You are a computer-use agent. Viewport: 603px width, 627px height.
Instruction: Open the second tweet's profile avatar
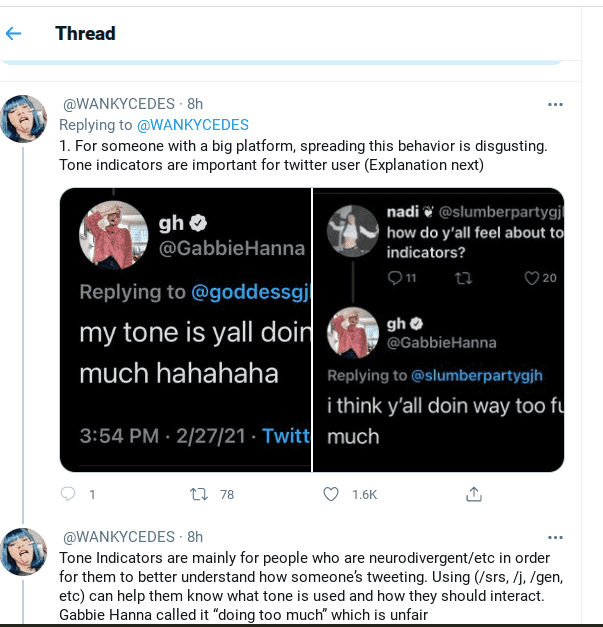click(24, 551)
